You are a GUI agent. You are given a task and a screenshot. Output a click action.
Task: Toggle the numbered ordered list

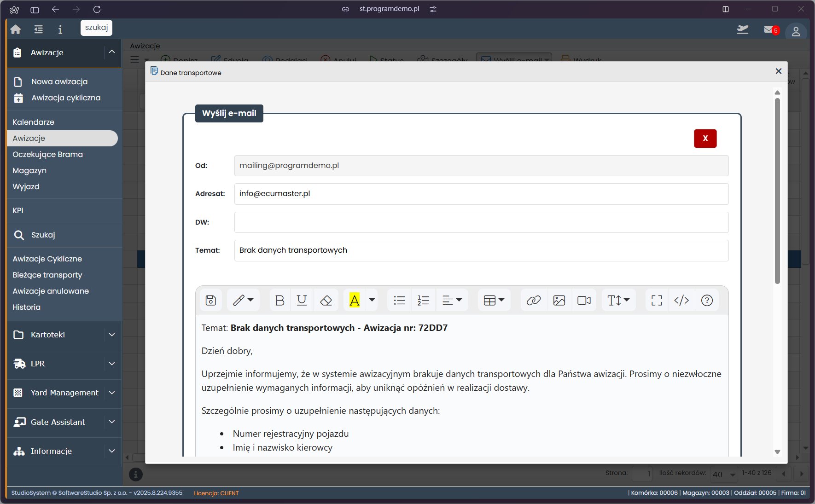423,301
